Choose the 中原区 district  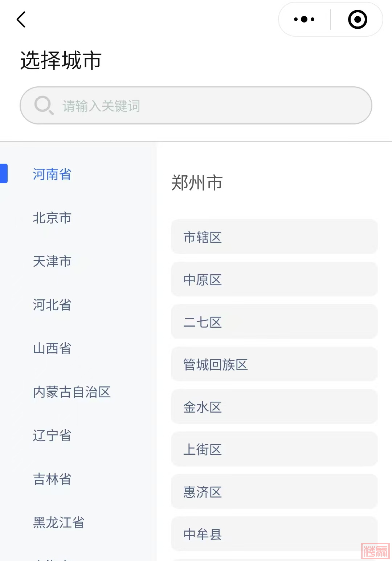(x=274, y=279)
